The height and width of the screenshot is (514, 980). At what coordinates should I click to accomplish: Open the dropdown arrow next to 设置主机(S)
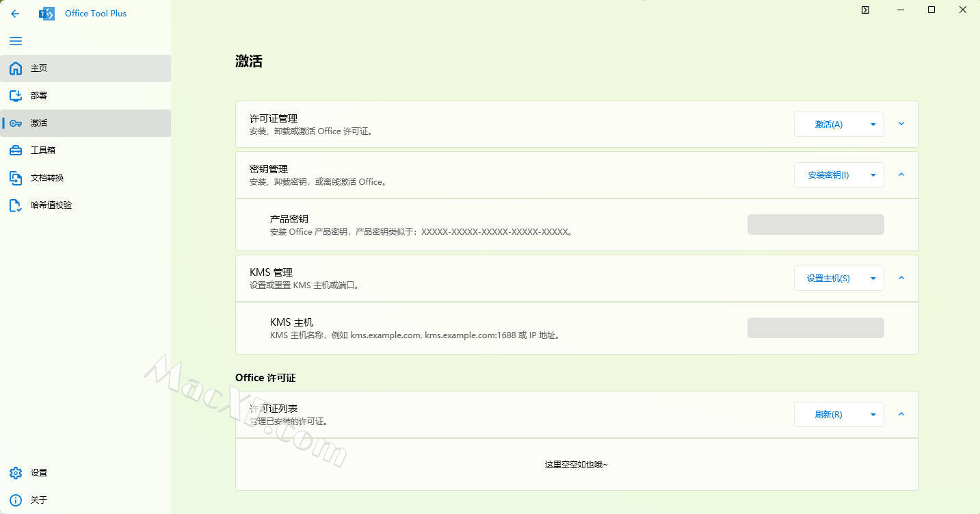click(x=873, y=279)
